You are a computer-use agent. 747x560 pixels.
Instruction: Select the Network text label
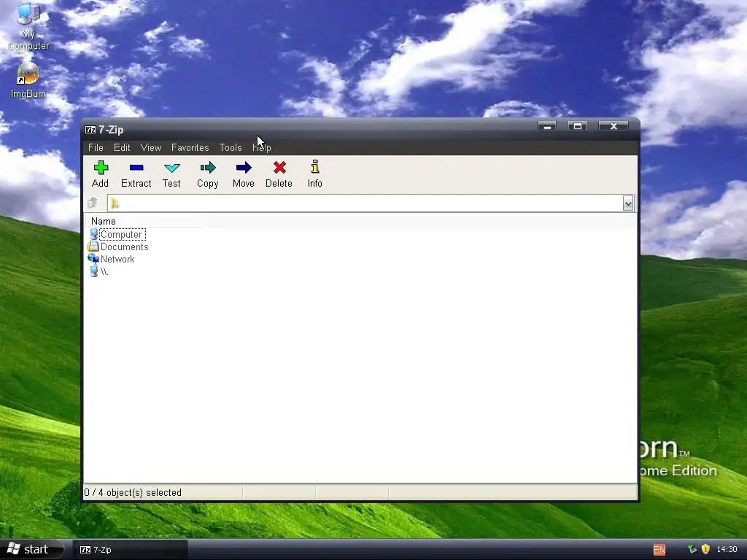coord(117,259)
